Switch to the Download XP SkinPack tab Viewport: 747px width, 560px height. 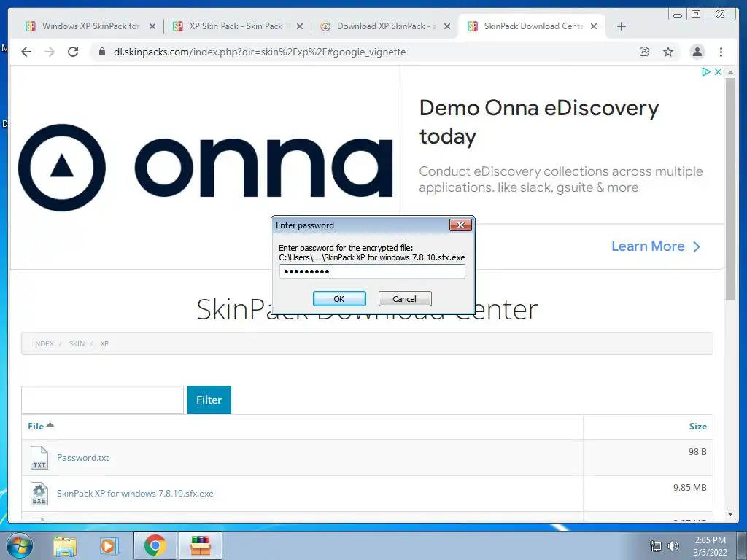click(x=385, y=26)
